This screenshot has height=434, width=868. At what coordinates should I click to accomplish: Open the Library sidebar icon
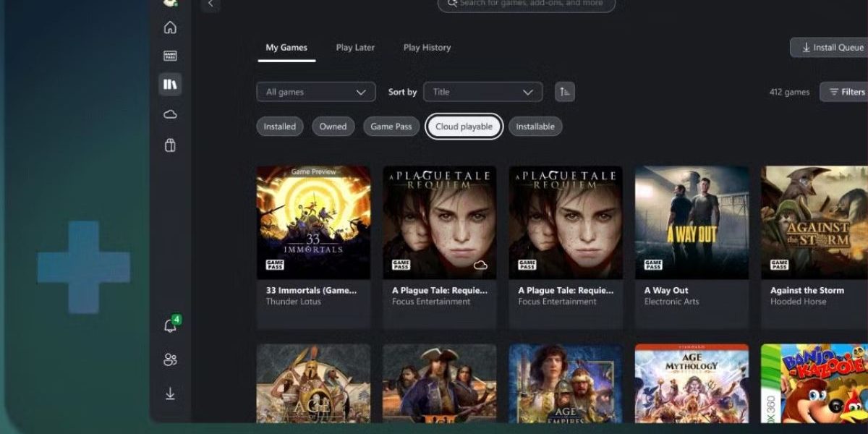(170, 85)
